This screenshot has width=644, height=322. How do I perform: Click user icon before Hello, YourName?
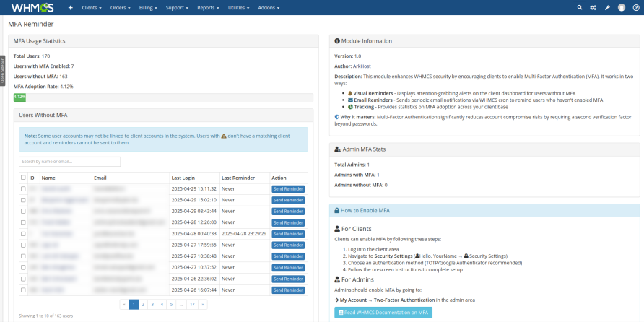click(417, 256)
